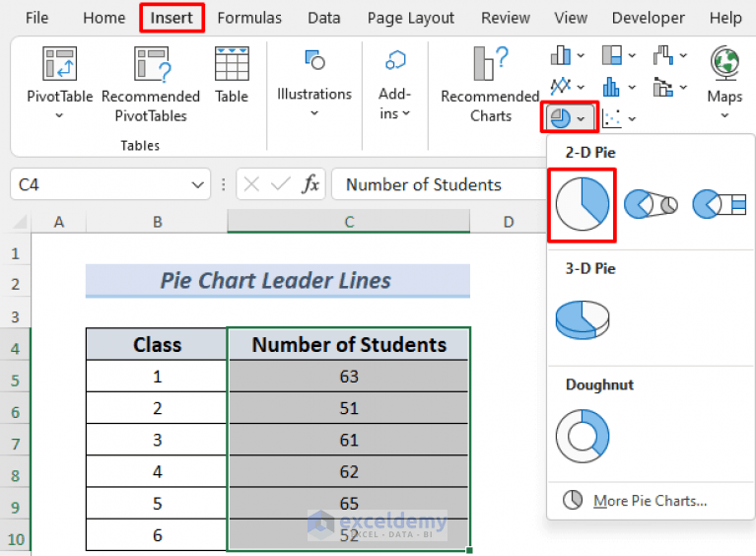Open Recommended PivotTables
The height and width of the screenshot is (556, 756).
click(151, 85)
